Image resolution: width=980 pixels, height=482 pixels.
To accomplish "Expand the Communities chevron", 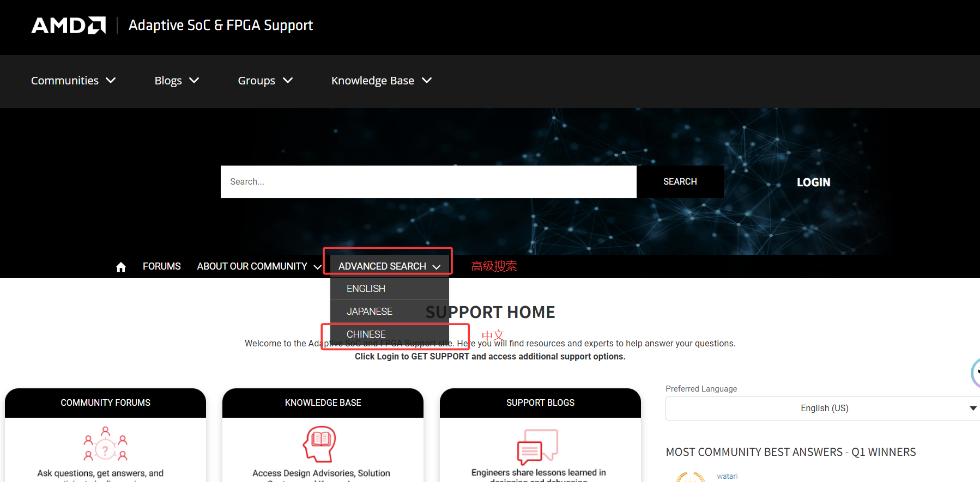I will click(111, 81).
